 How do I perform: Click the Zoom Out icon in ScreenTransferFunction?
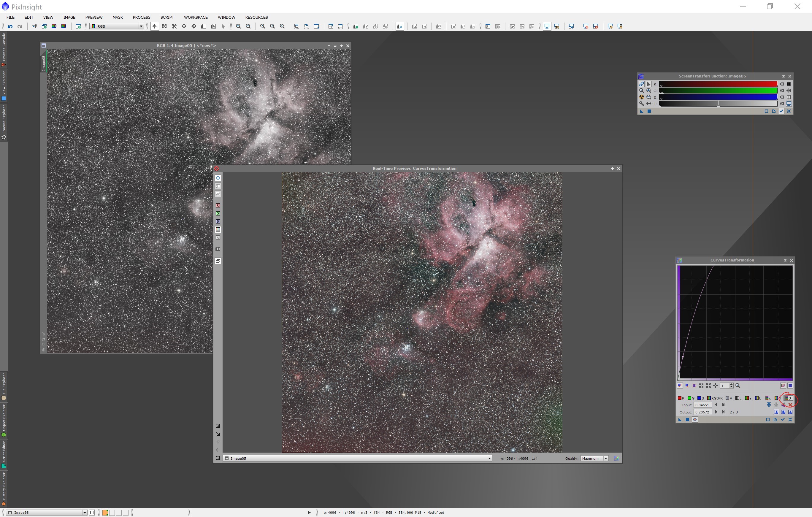pos(649,97)
